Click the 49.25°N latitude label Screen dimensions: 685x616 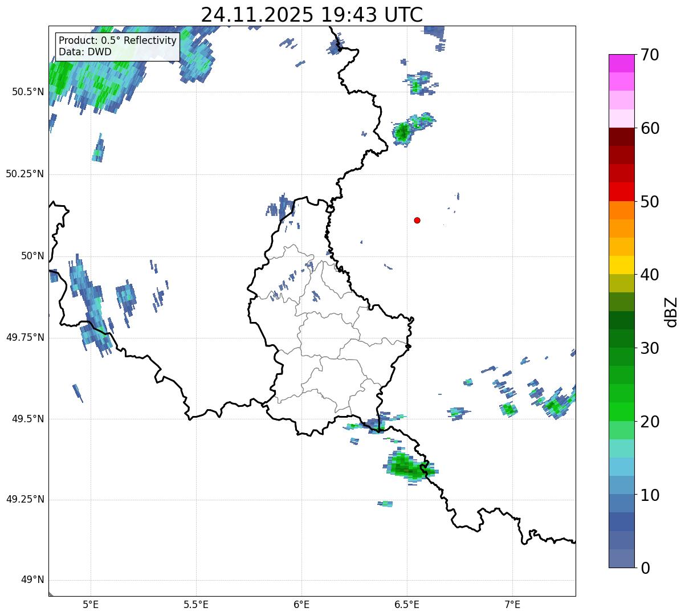pos(25,500)
